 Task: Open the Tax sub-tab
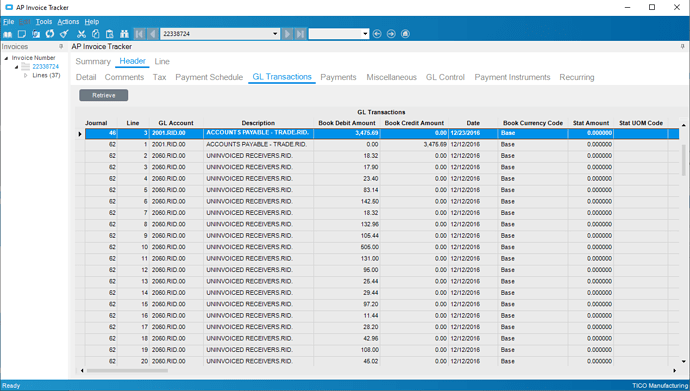159,77
